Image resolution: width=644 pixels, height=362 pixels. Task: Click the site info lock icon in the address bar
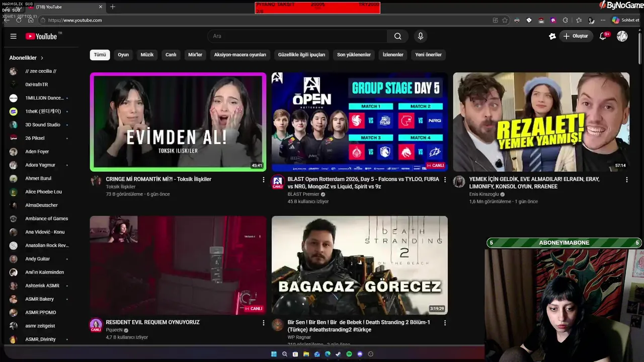point(43,20)
